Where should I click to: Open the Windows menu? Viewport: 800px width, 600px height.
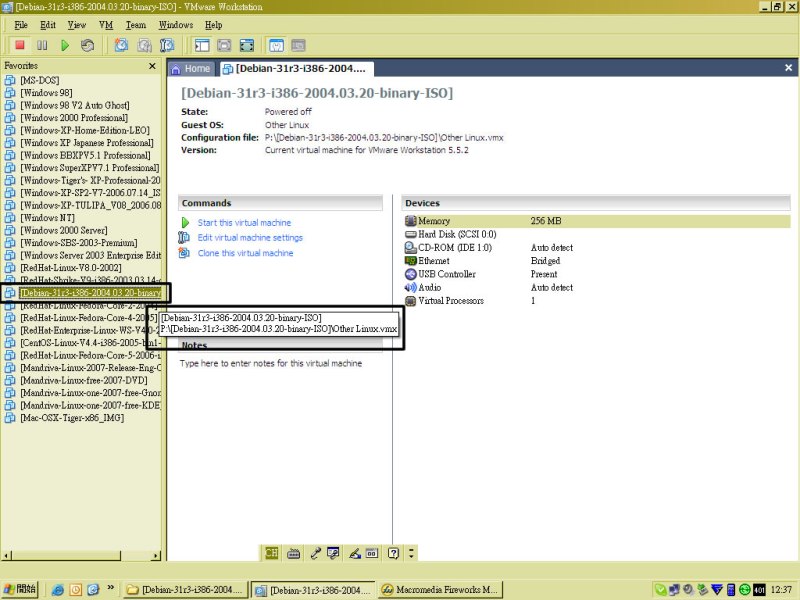176,25
